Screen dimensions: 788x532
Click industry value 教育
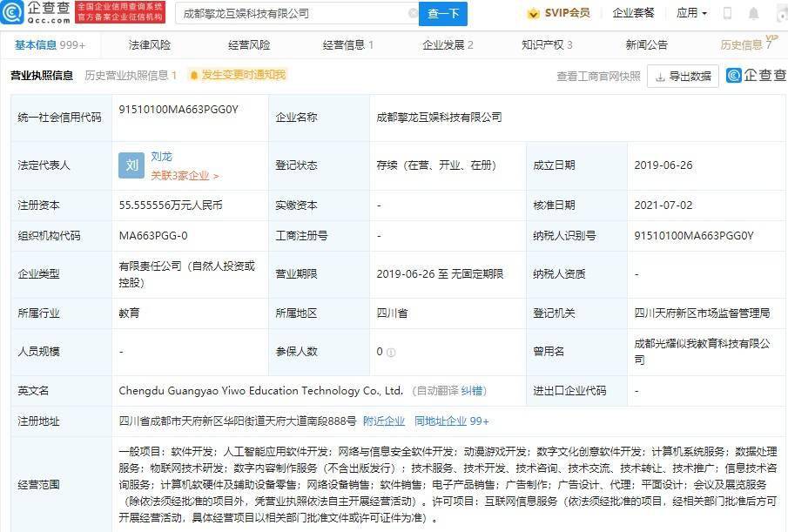click(129, 313)
